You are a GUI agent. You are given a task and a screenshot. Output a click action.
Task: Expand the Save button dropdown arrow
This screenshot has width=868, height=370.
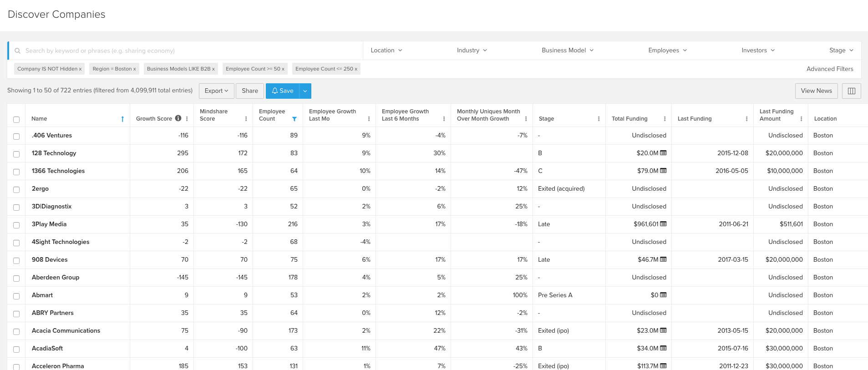coord(305,91)
